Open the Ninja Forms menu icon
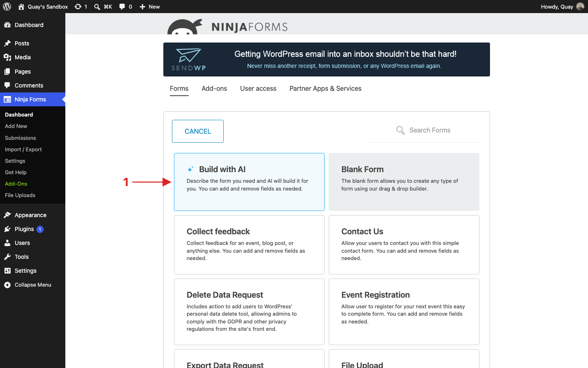The width and height of the screenshot is (588, 368). click(x=7, y=99)
